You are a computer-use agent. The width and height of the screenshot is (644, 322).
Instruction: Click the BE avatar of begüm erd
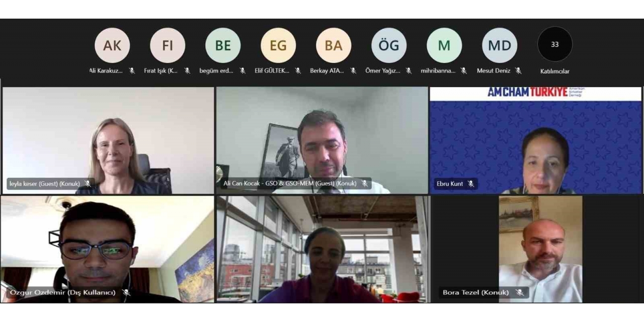223,45
